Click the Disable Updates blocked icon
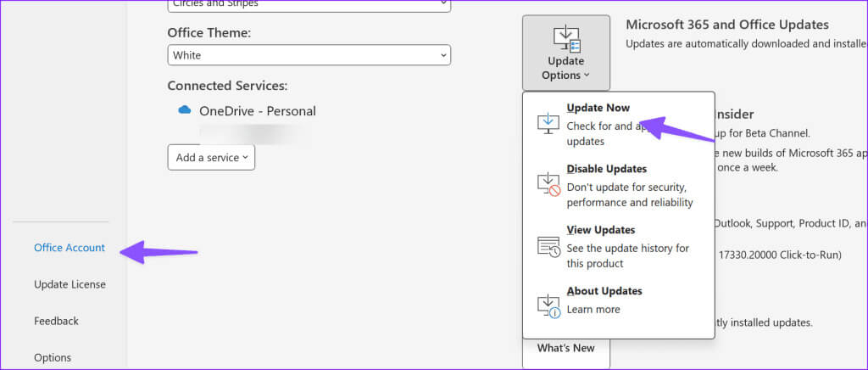Viewport: 868px width, 370px height. point(548,184)
